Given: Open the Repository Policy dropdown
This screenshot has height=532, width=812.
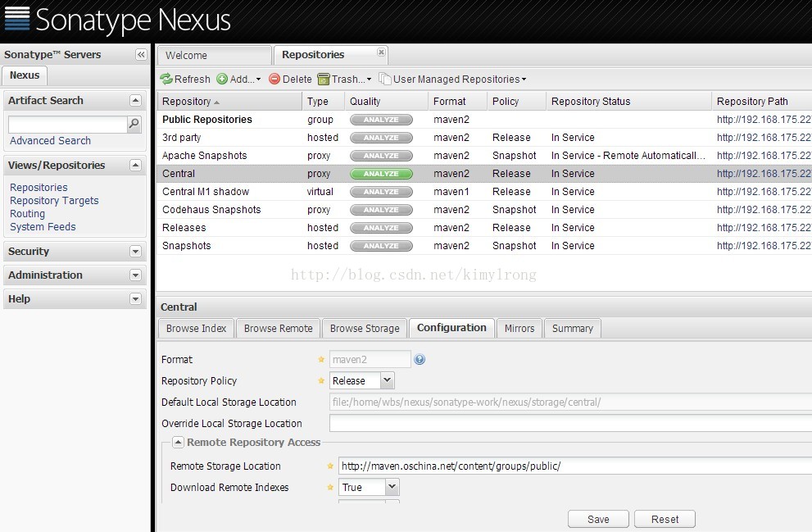Looking at the screenshot, I should (x=388, y=380).
